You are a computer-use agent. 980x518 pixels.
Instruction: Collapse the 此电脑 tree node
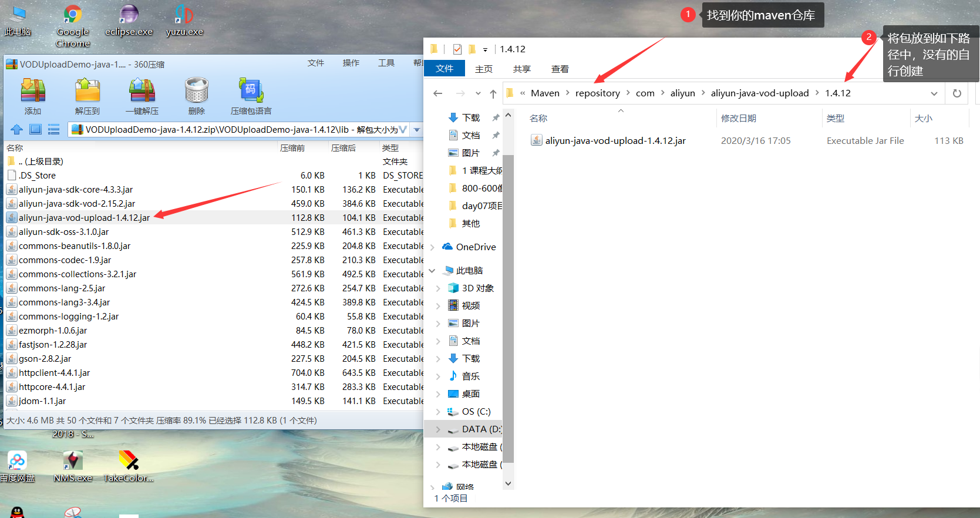pyautogui.click(x=433, y=271)
